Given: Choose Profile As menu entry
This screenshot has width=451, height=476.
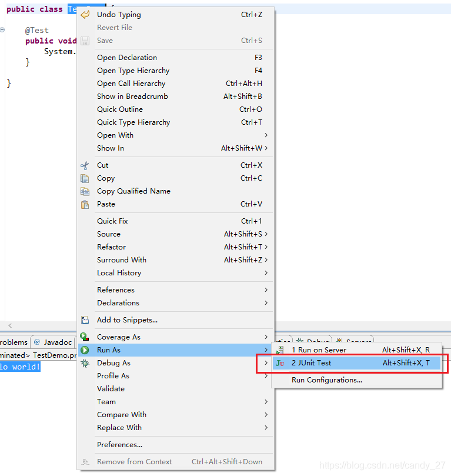Looking at the screenshot, I should click(x=176, y=376).
